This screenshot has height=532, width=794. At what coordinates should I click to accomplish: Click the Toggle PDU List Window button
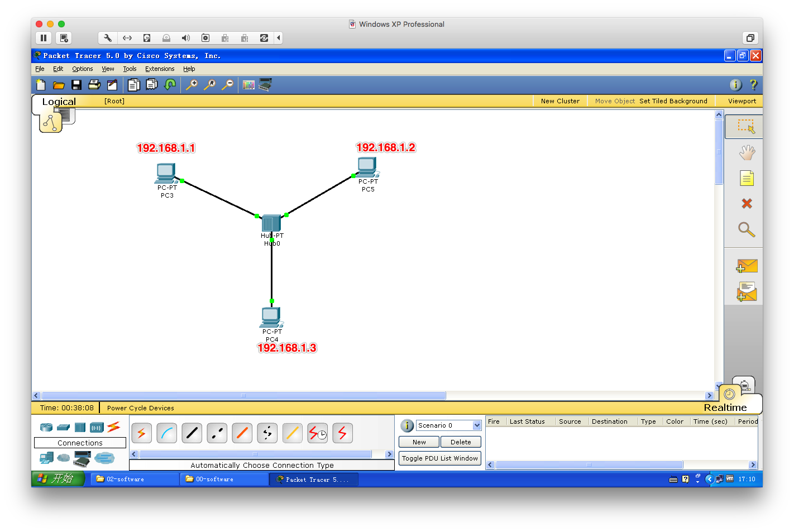[439, 458]
